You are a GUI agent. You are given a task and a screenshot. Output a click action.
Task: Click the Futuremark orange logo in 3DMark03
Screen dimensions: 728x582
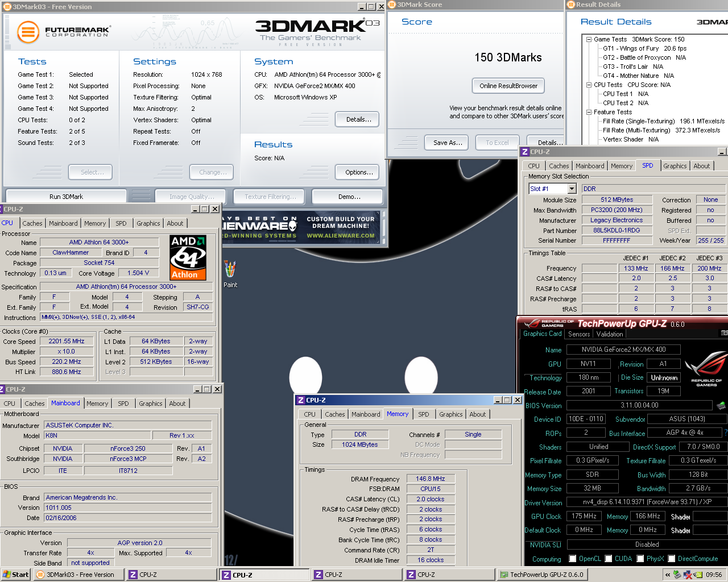coord(28,32)
